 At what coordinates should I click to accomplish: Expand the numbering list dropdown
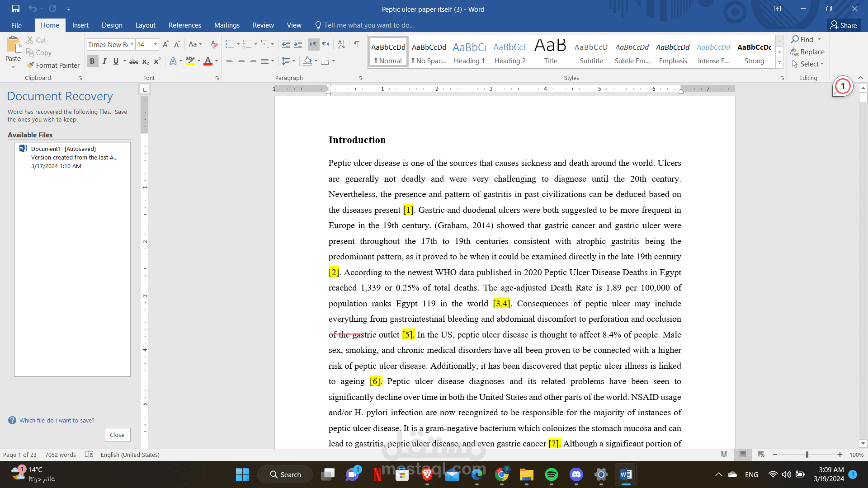pos(255,44)
